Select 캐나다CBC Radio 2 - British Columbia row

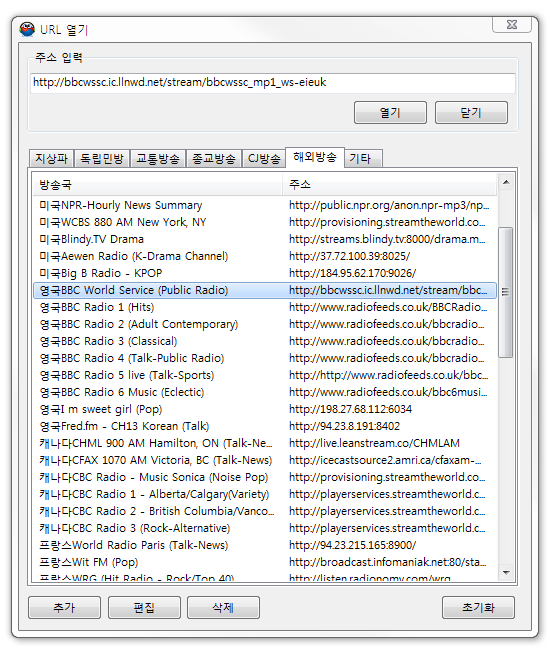pyautogui.click(x=265, y=512)
